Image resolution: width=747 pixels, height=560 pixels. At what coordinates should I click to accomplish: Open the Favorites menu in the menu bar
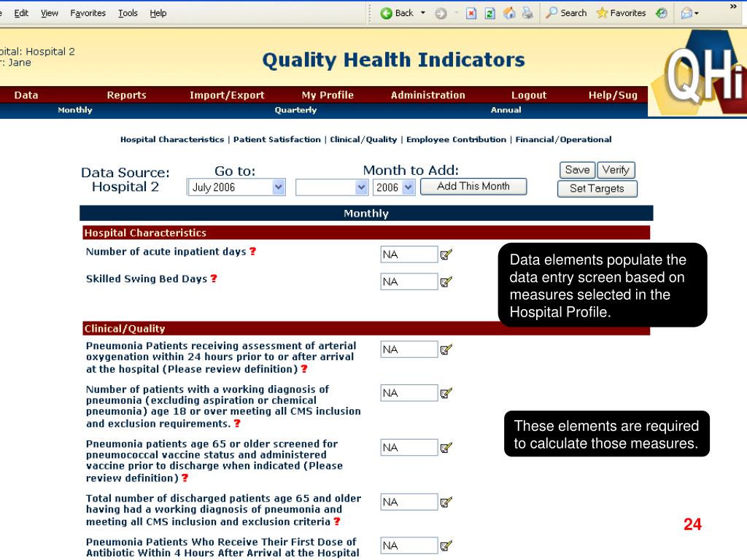tap(88, 13)
